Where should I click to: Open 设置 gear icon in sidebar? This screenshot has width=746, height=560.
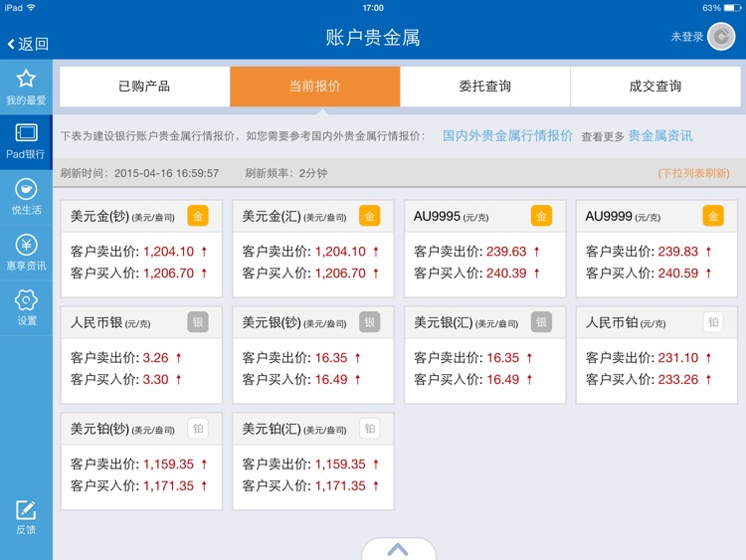(26, 300)
